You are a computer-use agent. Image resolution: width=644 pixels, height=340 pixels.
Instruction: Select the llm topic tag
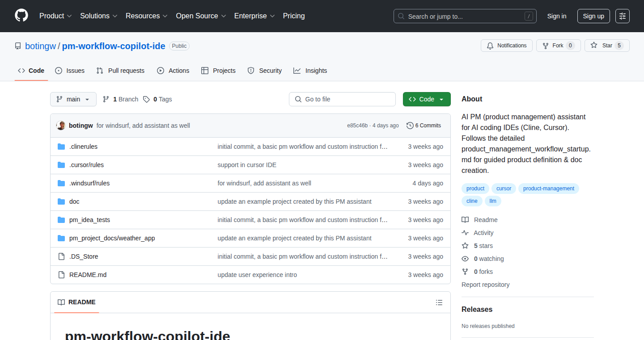(x=493, y=201)
